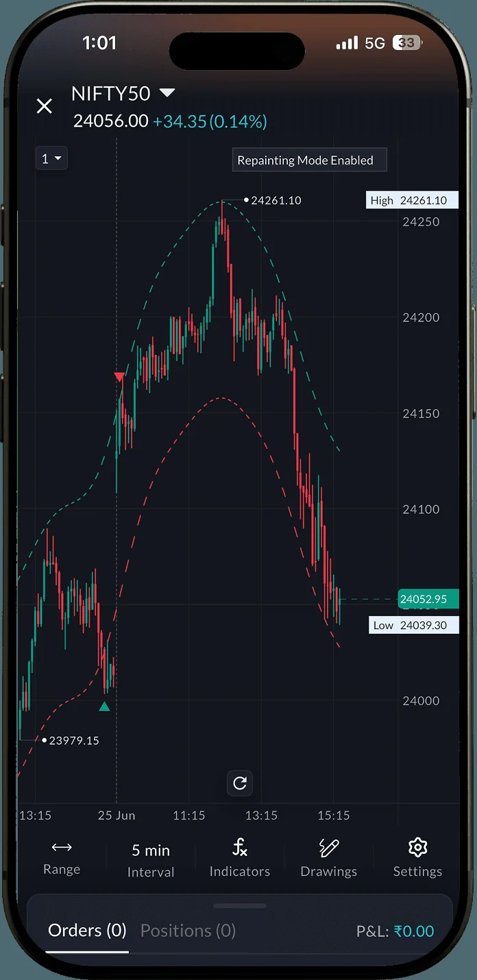Viewport: 477px width, 980px height.
Task: Open the chart Settings gear icon
Action: coord(417,848)
